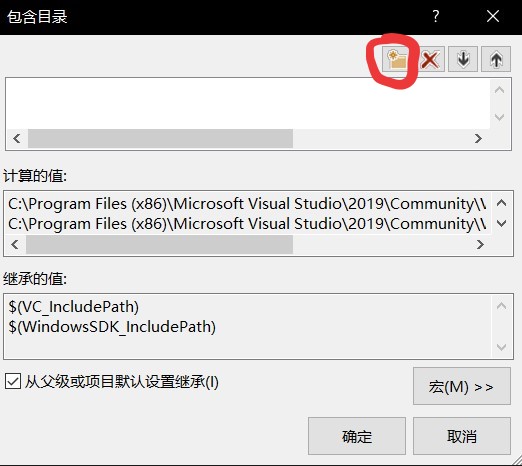Expand the 宏(M) >> macros panel
Viewport: 522px width, 466px height.
coord(462,387)
